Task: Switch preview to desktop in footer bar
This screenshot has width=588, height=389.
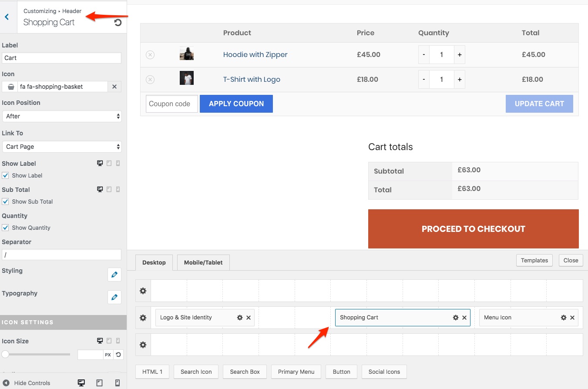Action: [x=81, y=383]
